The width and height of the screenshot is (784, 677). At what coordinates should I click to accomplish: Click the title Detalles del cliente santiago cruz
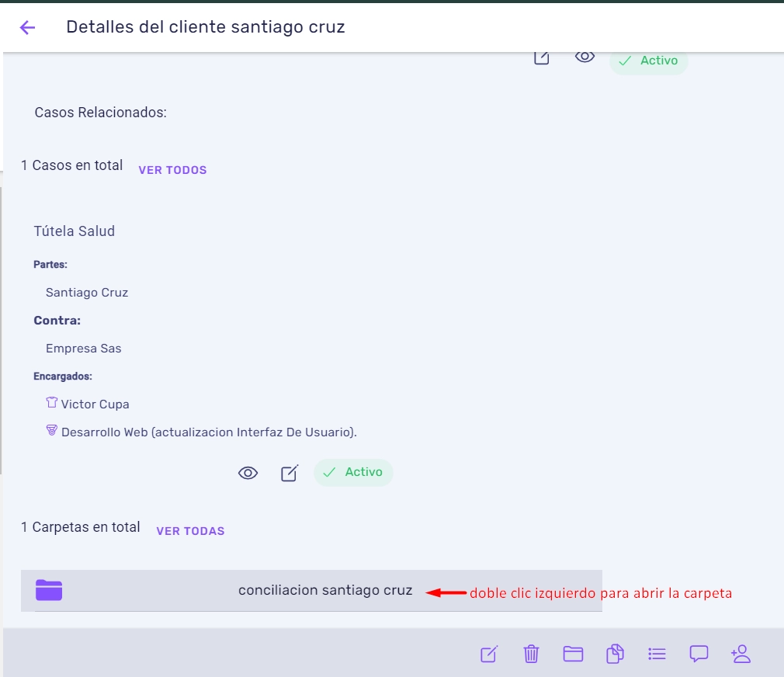(206, 27)
